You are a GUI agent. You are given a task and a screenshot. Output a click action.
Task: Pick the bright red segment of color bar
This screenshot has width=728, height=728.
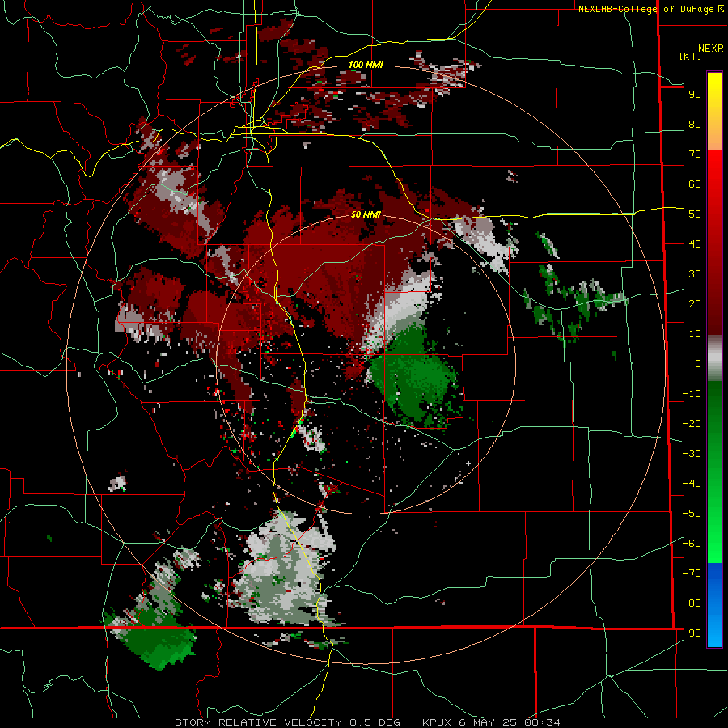pyautogui.click(x=714, y=170)
